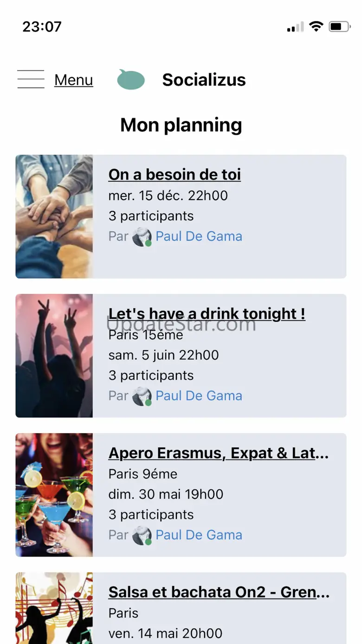Tap the colorful cocktails event thumbnail
The width and height of the screenshot is (362, 644).
pyautogui.click(x=54, y=495)
